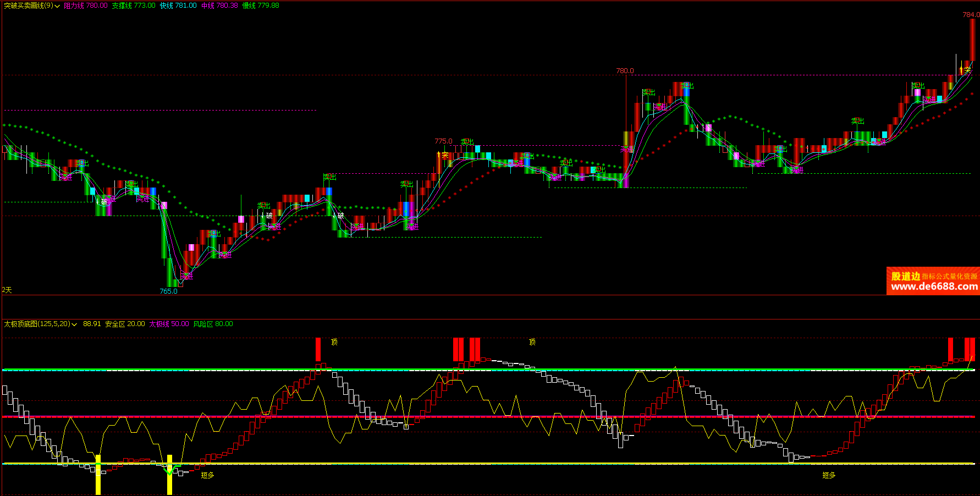
Task: Select the 安全区 20.00 legend label
Action: coord(125,324)
